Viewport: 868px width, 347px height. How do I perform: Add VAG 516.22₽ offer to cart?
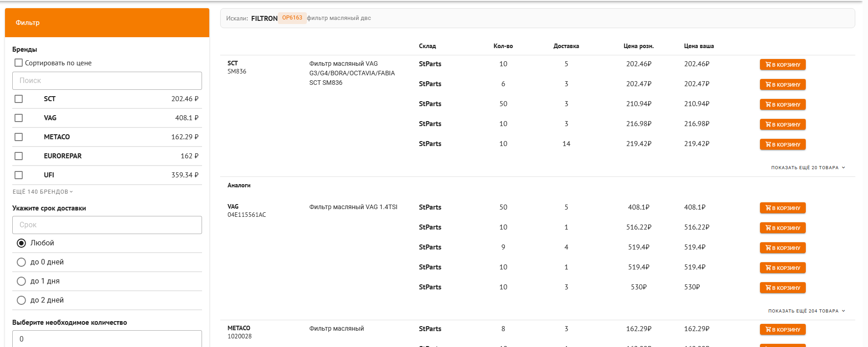coord(783,228)
